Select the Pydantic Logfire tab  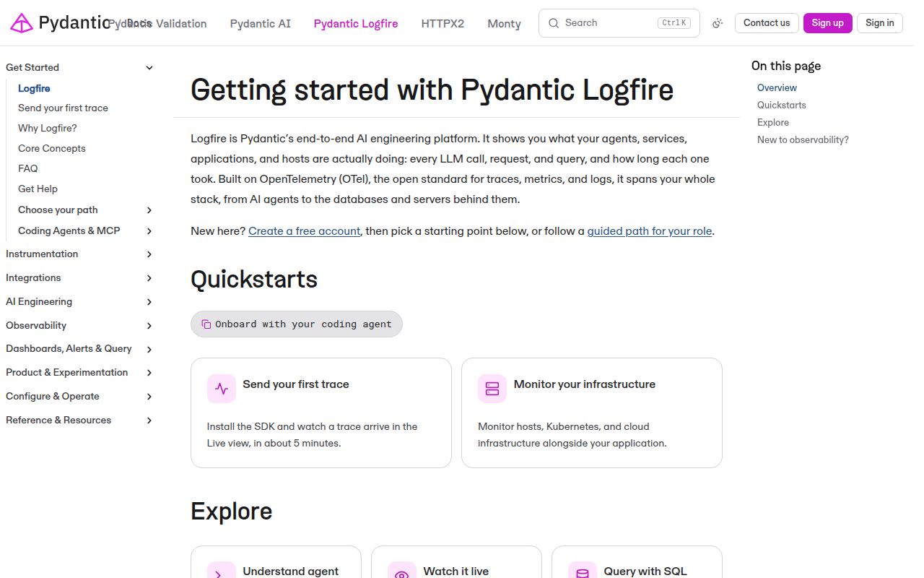coord(356,24)
